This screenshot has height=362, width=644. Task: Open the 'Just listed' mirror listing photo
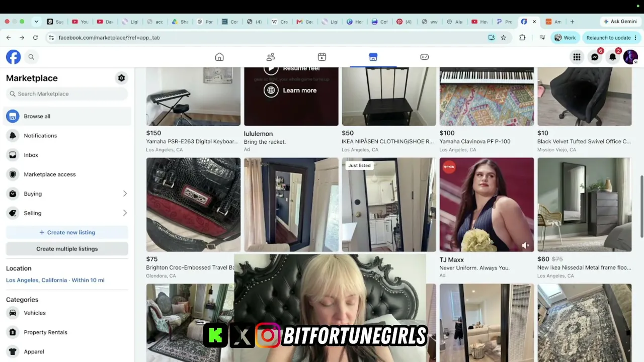[389, 205]
